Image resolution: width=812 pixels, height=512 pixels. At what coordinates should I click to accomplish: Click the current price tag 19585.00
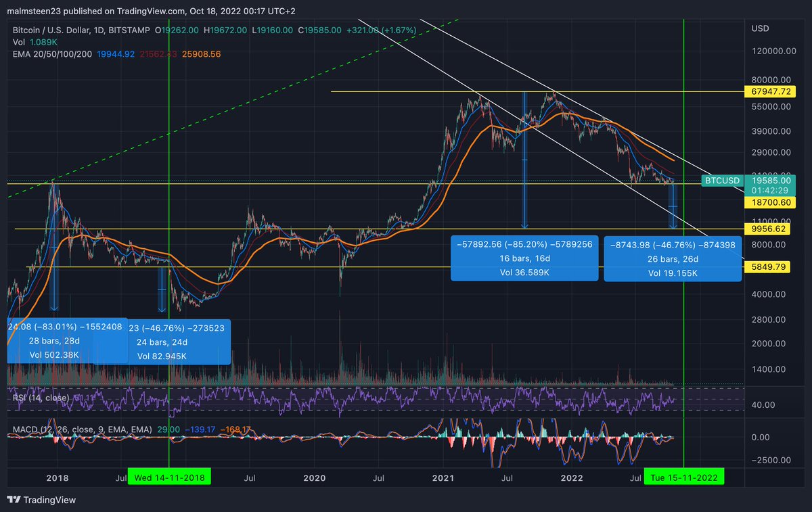coord(771,181)
